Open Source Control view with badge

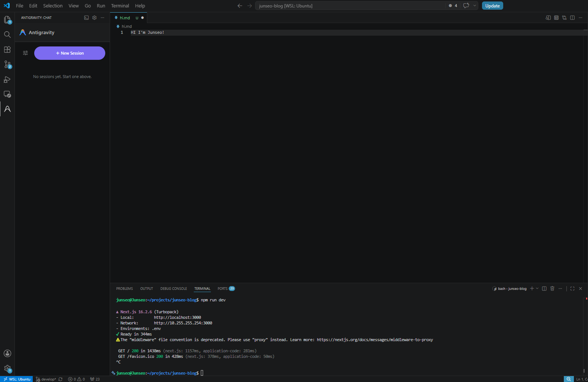coord(7,64)
